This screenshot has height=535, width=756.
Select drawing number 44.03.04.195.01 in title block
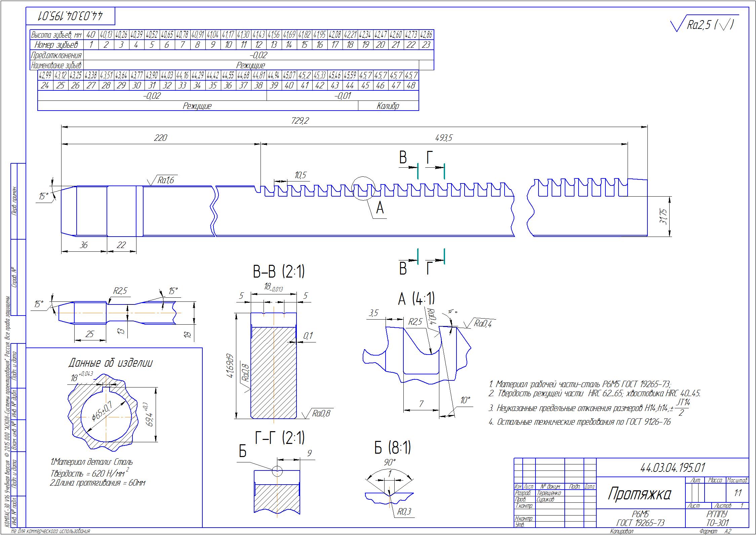point(672,467)
